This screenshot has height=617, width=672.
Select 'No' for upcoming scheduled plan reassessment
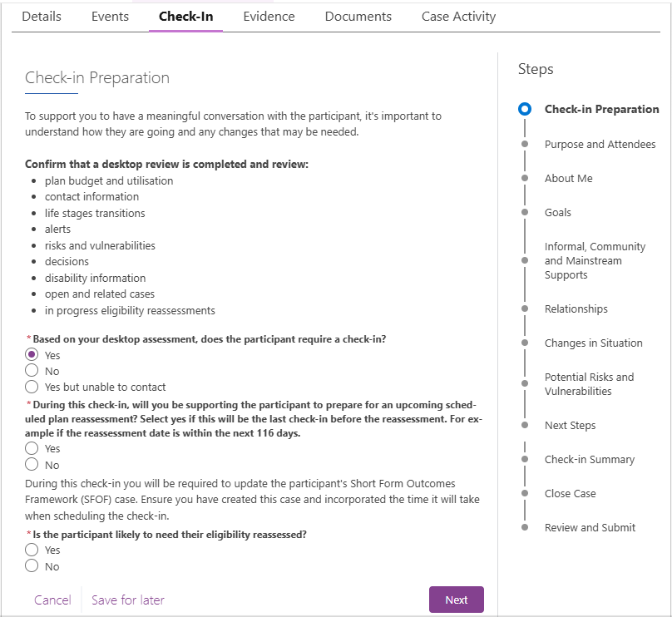pyautogui.click(x=32, y=465)
